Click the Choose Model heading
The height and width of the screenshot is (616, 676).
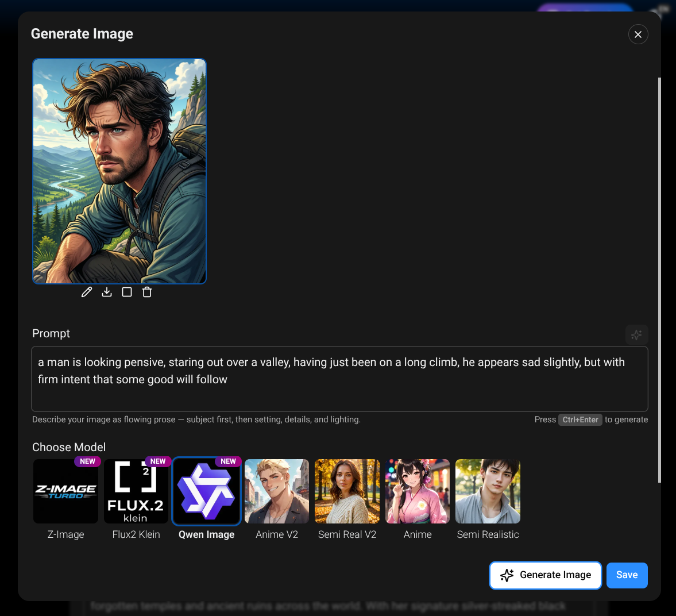pyautogui.click(x=69, y=447)
